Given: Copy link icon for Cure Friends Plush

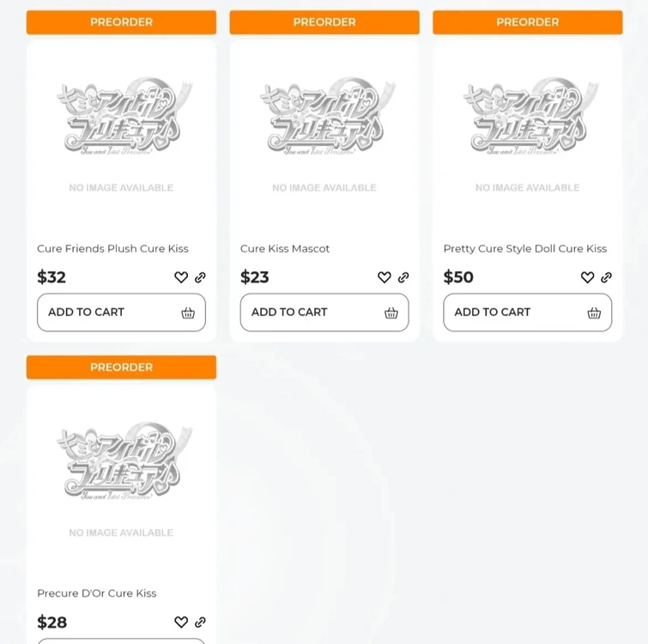Looking at the screenshot, I should click(200, 277).
